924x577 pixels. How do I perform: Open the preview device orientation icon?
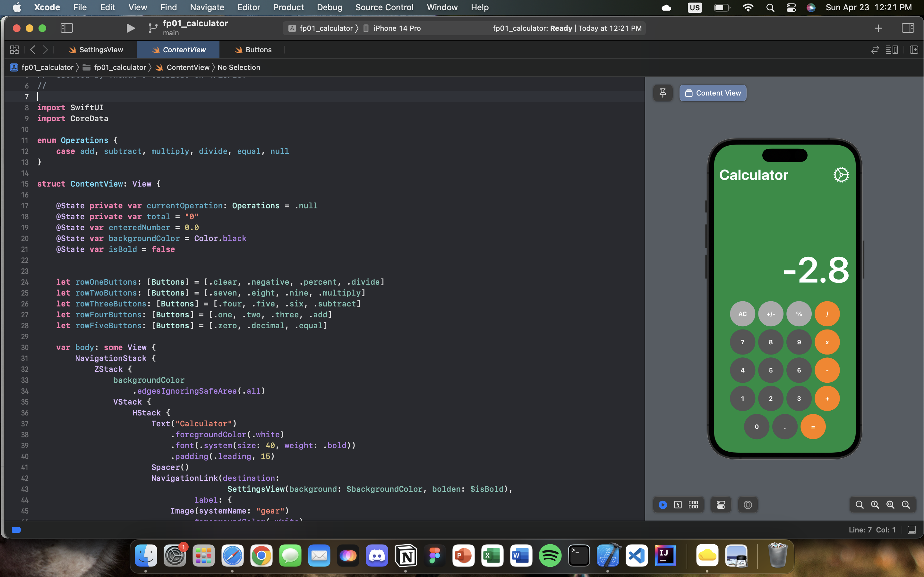coord(748,505)
